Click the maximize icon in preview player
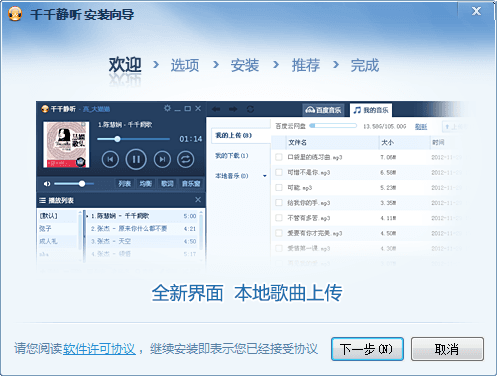 [x=188, y=109]
